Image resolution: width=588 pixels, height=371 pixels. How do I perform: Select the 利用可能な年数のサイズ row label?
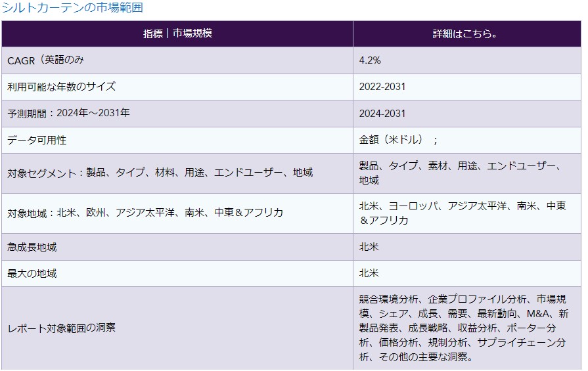(62, 87)
